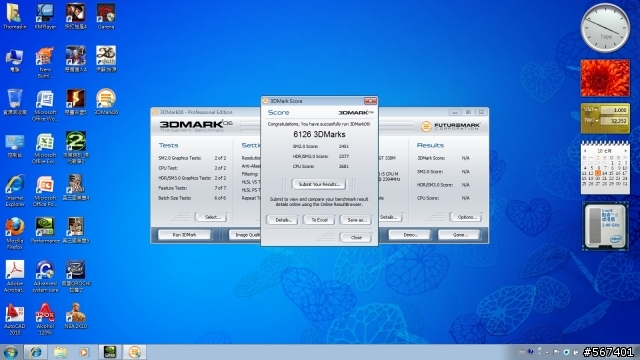
Task: Click the Futuremark Corporation logo
Action: (451, 126)
